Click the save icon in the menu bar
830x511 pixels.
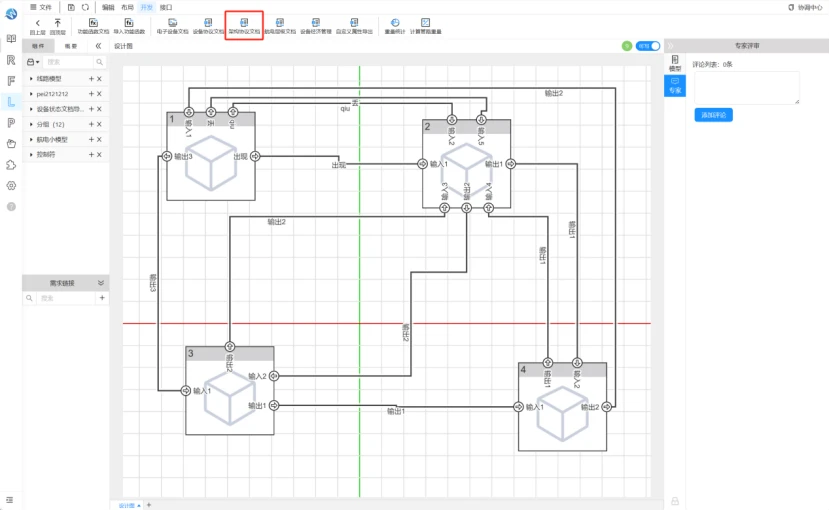(x=71, y=7)
